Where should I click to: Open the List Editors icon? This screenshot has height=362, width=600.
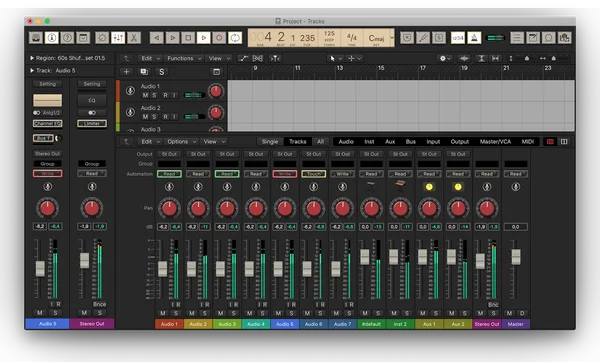pos(517,38)
